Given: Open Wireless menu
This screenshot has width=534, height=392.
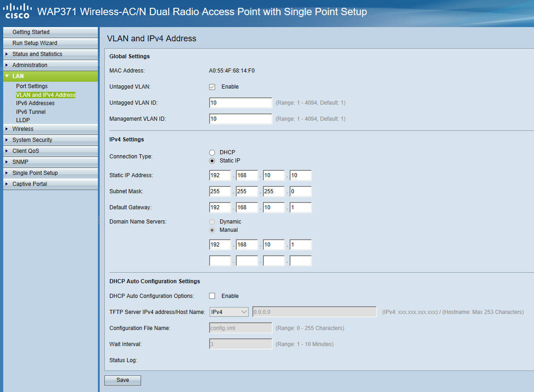Looking at the screenshot, I should tap(51, 129).
